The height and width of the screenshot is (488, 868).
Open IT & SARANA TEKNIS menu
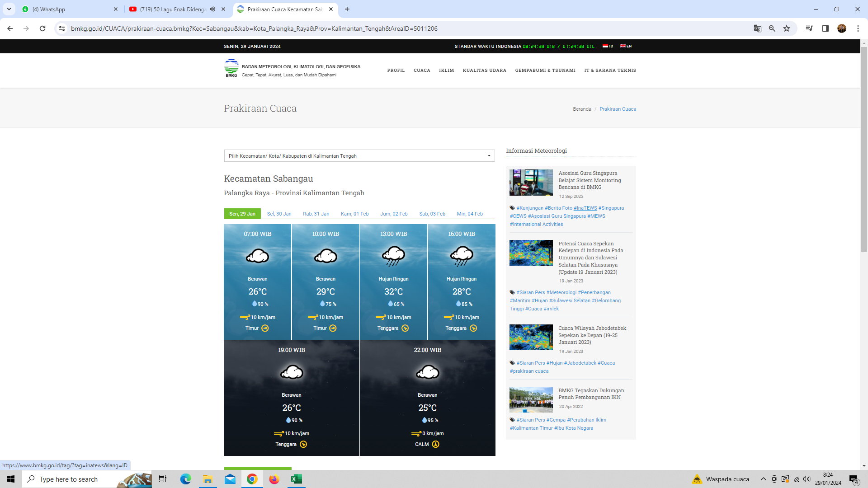click(x=610, y=70)
